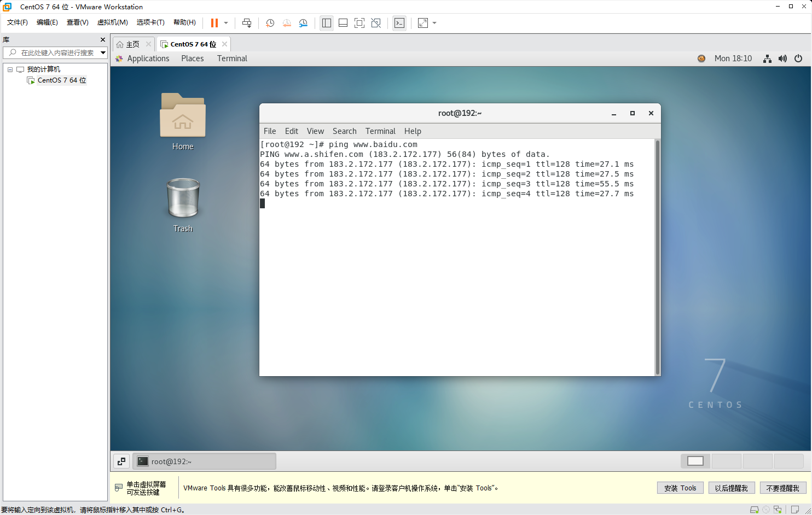The width and height of the screenshot is (812, 515).
Task: Open the GNOME Applications menu
Action: pos(148,58)
